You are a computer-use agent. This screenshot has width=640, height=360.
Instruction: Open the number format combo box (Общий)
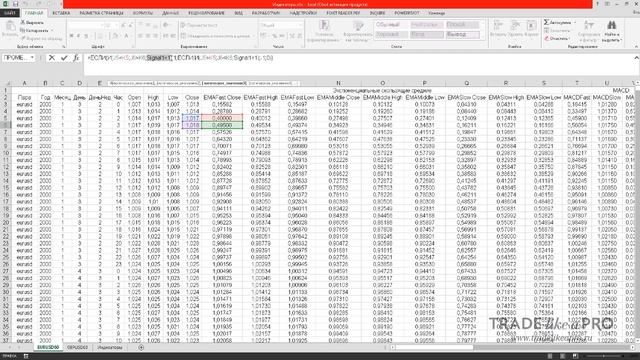tap(281, 25)
